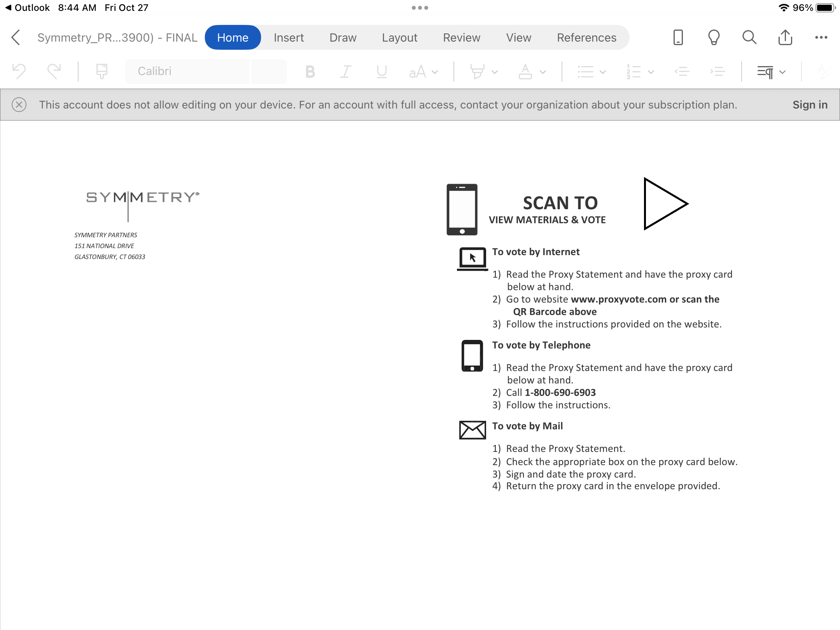Switch to the Insert tab
This screenshot has width=840, height=630.
coord(289,38)
